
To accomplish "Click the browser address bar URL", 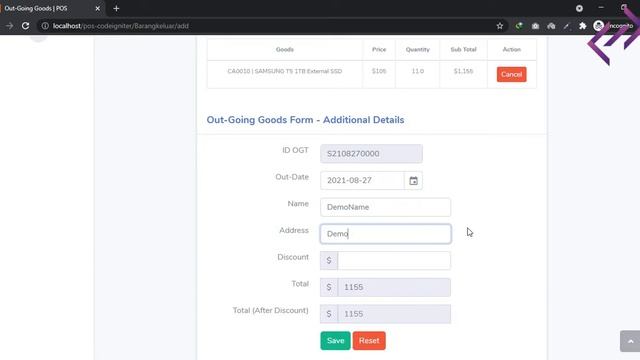I will point(121,26).
